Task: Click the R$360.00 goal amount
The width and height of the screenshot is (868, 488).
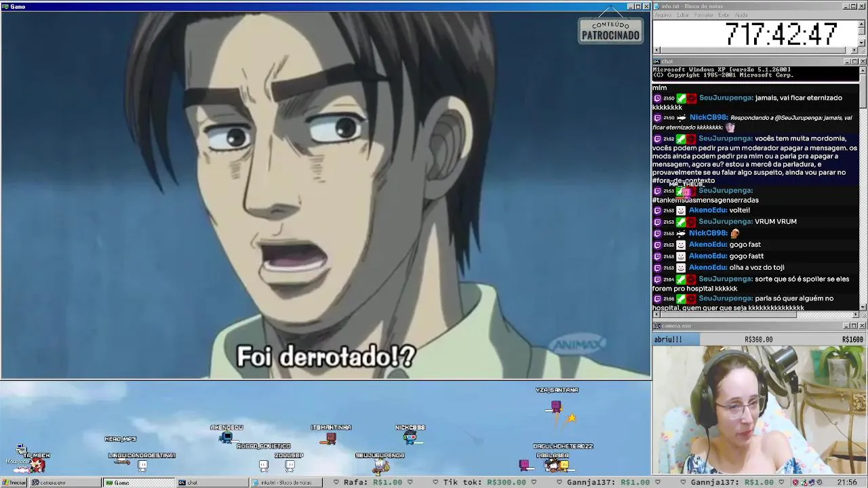Action: pyautogui.click(x=758, y=340)
